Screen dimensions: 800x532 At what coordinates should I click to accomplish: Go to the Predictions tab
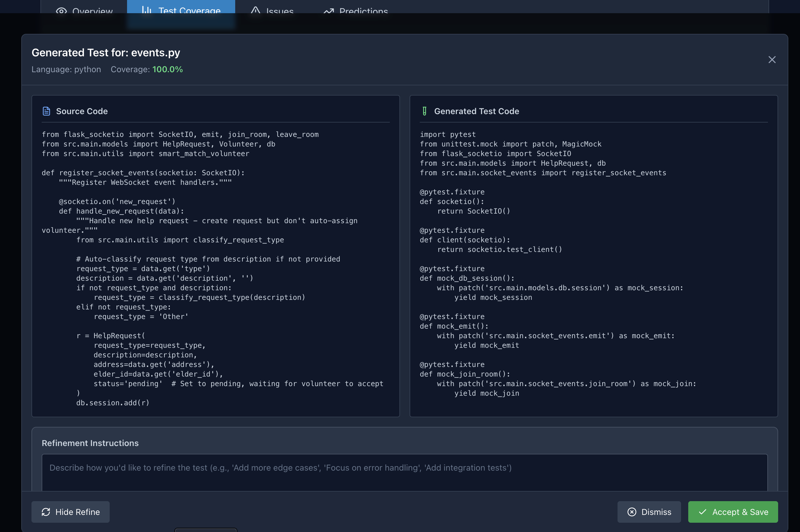tap(363, 10)
